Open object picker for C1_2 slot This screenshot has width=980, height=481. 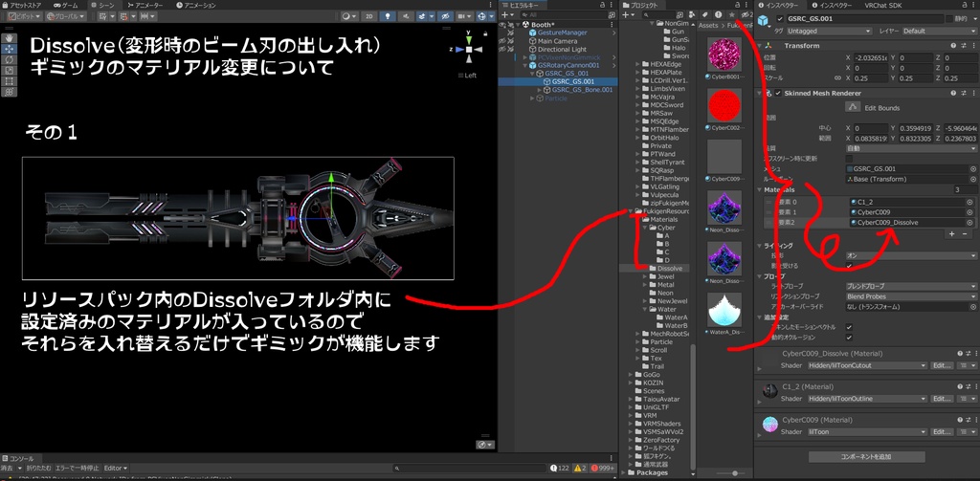pos(970,202)
